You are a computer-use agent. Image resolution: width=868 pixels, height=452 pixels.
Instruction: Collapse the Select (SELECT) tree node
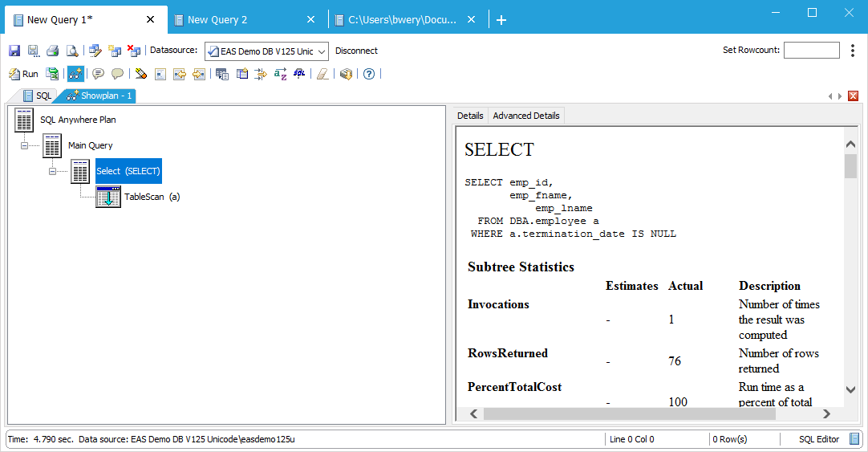53,171
